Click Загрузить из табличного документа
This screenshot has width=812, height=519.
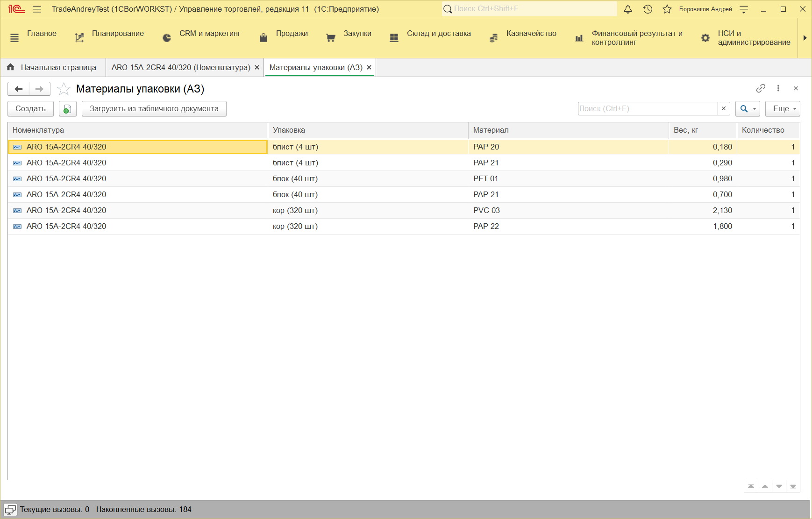154,109
